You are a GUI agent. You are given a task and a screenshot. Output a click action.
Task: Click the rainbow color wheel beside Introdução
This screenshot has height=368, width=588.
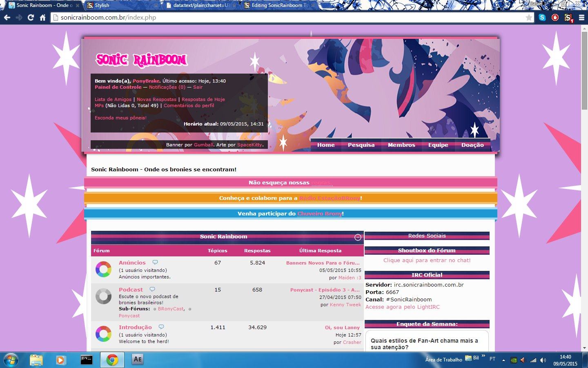click(103, 334)
